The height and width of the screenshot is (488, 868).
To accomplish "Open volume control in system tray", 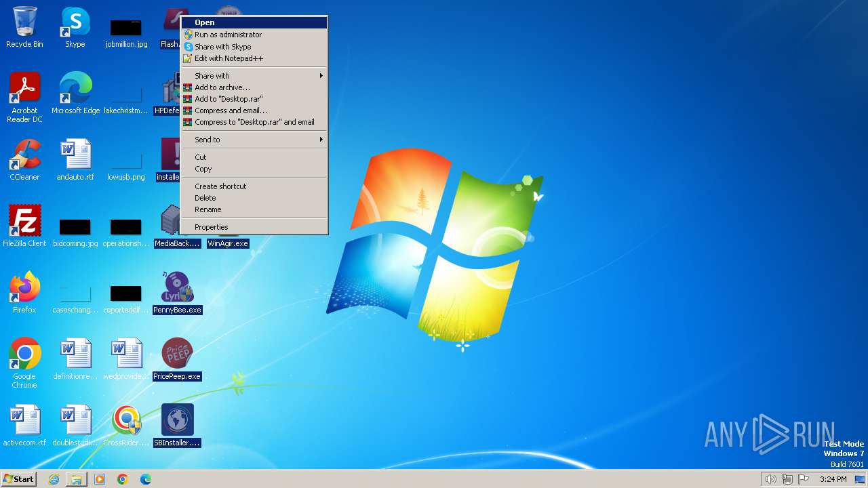I will (770, 479).
